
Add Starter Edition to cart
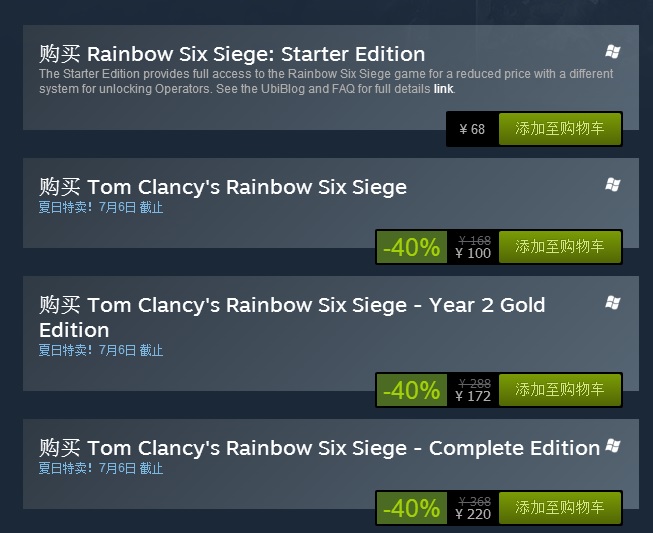click(x=559, y=129)
